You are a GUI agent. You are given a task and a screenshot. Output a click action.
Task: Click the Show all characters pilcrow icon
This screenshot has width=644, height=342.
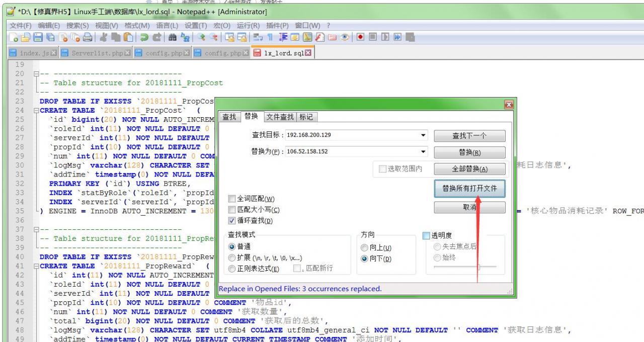click(269, 38)
